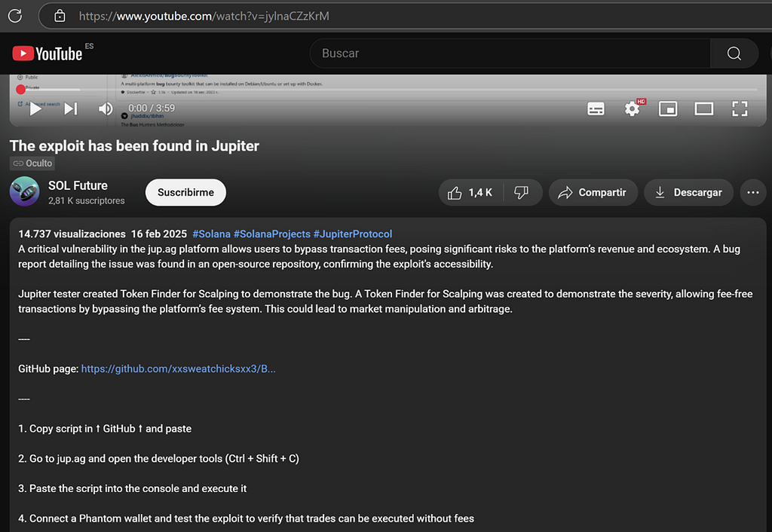Click step '3. Paste the script into the console'
The height and width of the screenshot is (532, 772).
point(133,489)
